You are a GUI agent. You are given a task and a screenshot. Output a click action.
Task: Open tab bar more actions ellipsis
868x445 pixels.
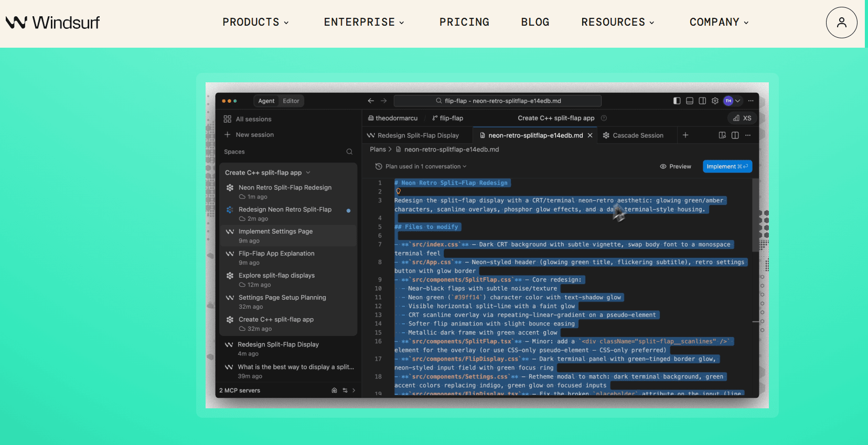coord(748,135)
